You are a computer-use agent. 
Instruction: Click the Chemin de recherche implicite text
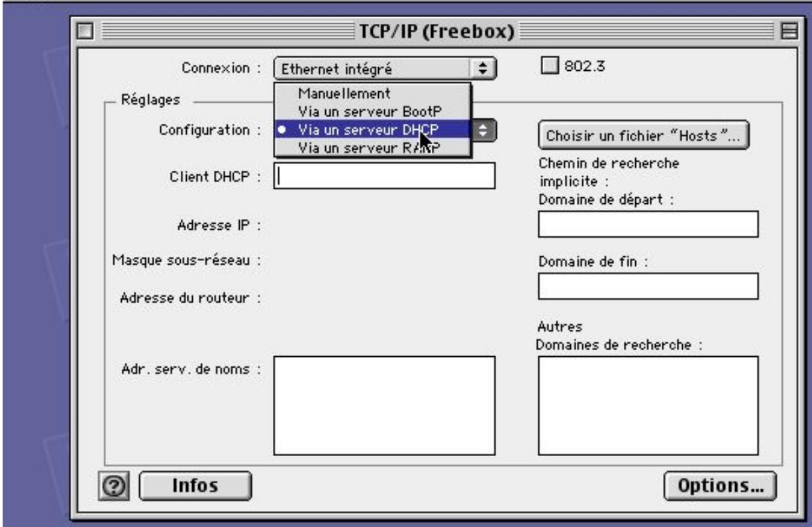click(x=609, y=172)
